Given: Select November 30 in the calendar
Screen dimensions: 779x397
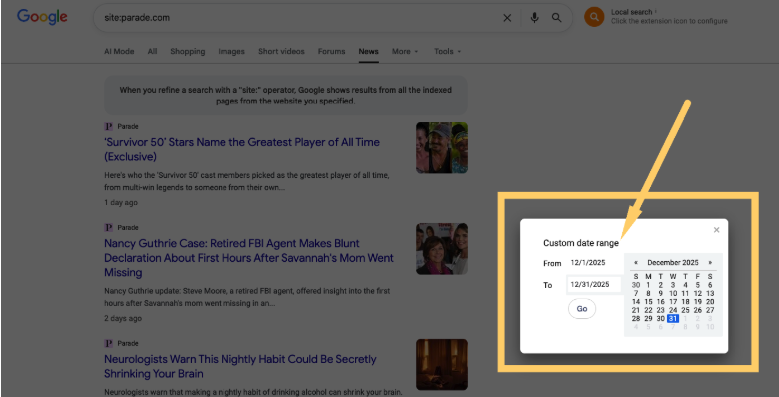Looking at the screenshot, I should coord(636,285).
